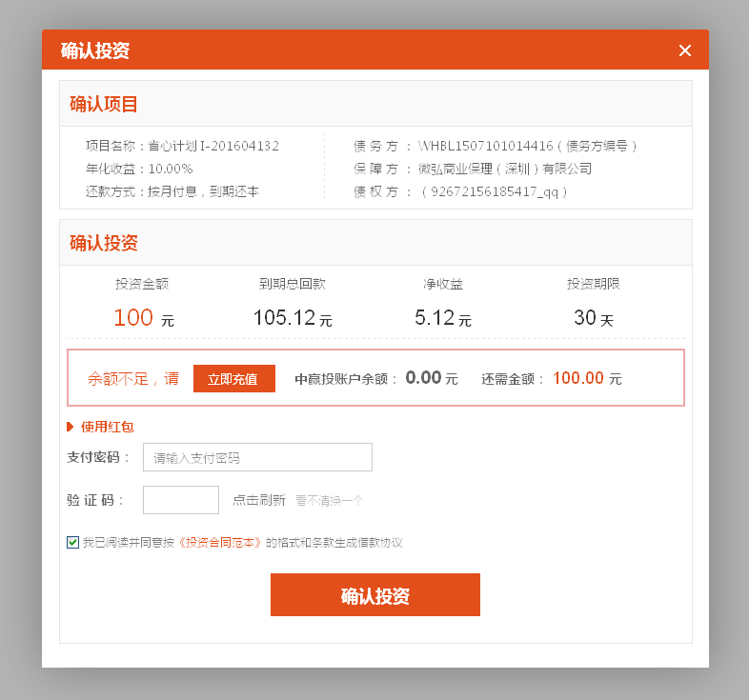749x700 pixels.
Task: Click the 支付密码 input field
Action: pyautogui.click(x=257, y=457)
